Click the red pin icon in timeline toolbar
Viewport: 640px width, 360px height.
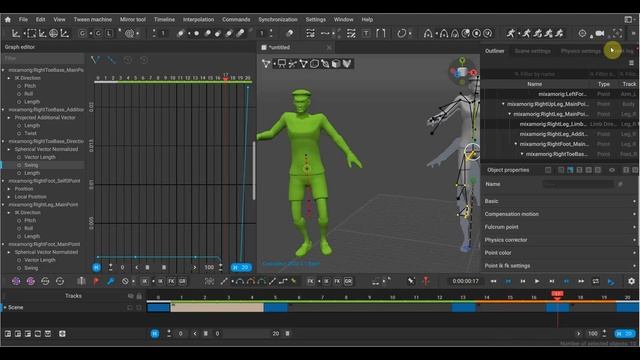tap(426, 281)
